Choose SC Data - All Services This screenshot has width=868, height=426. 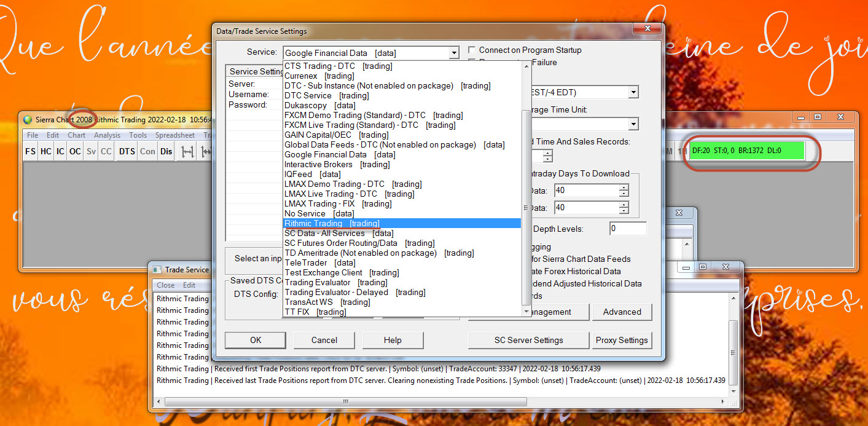pyautogui.click(x=402, y=233)
